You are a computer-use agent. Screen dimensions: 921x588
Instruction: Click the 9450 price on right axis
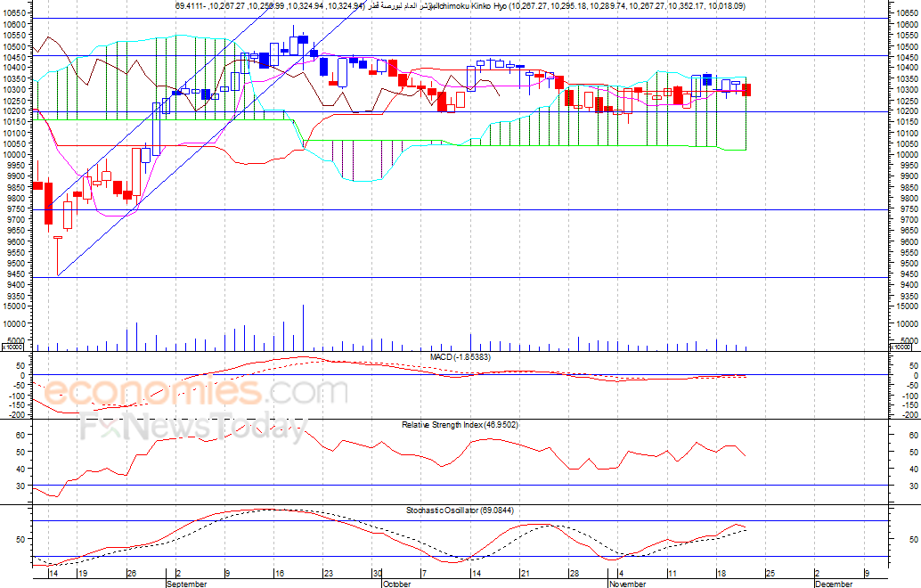(x=904, y=274)
